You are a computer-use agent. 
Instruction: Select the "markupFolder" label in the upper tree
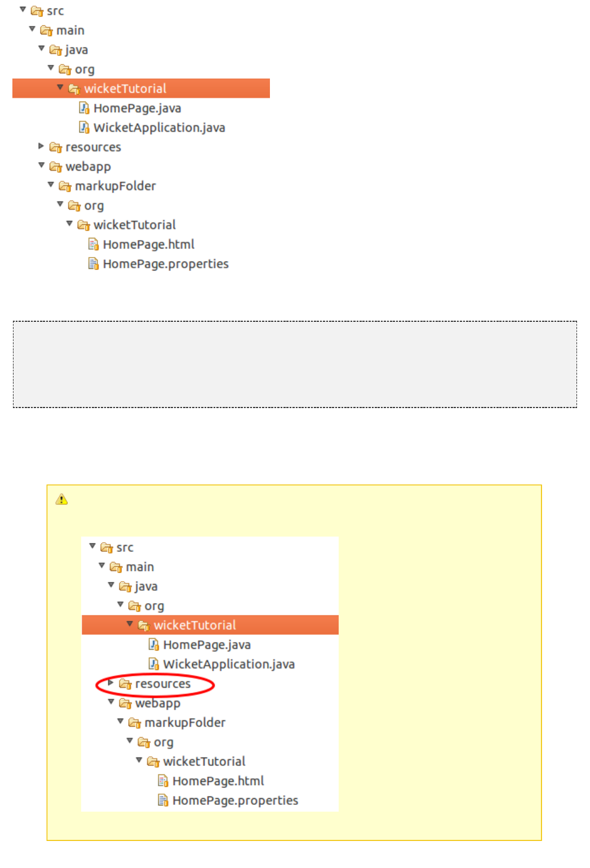click(x=116, y=187)
